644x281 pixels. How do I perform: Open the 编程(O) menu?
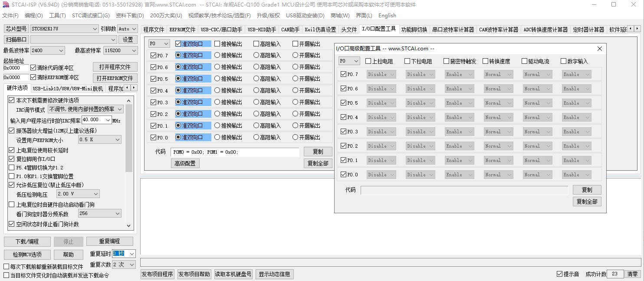(x=34, y=16)
